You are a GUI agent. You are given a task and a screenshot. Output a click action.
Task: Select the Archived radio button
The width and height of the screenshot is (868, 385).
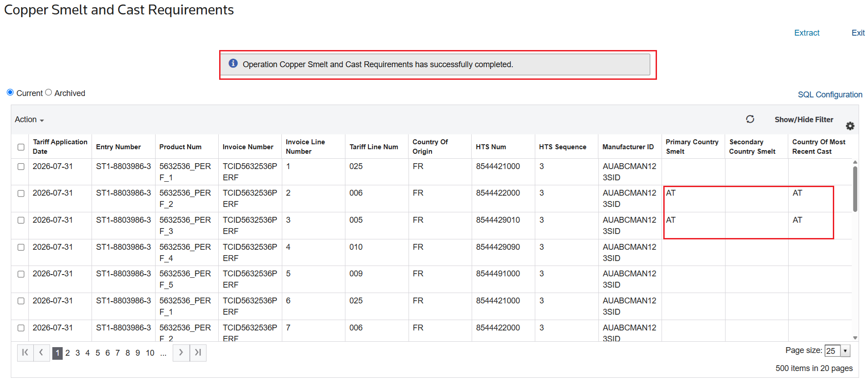click(49, 92)
